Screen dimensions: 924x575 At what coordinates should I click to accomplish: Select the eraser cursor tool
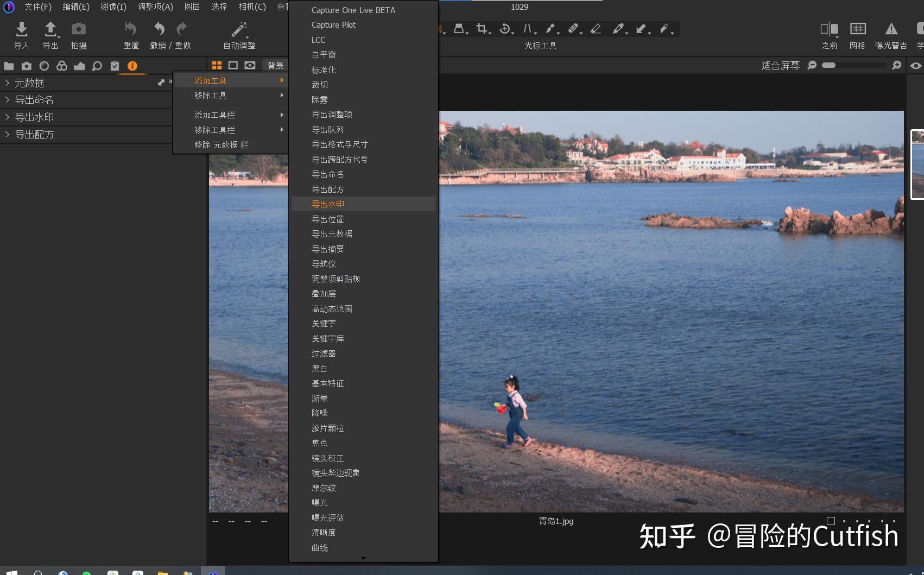pos(596,29)
